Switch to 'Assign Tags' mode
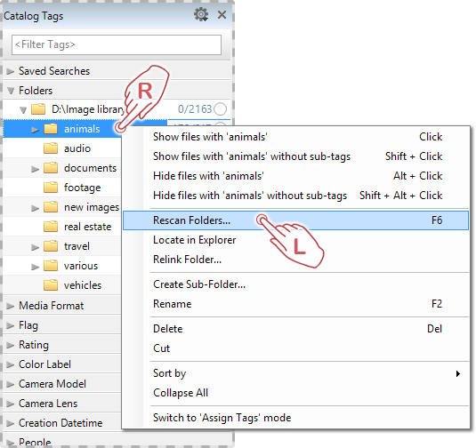476x448 pixels. [x=295, y=418]
